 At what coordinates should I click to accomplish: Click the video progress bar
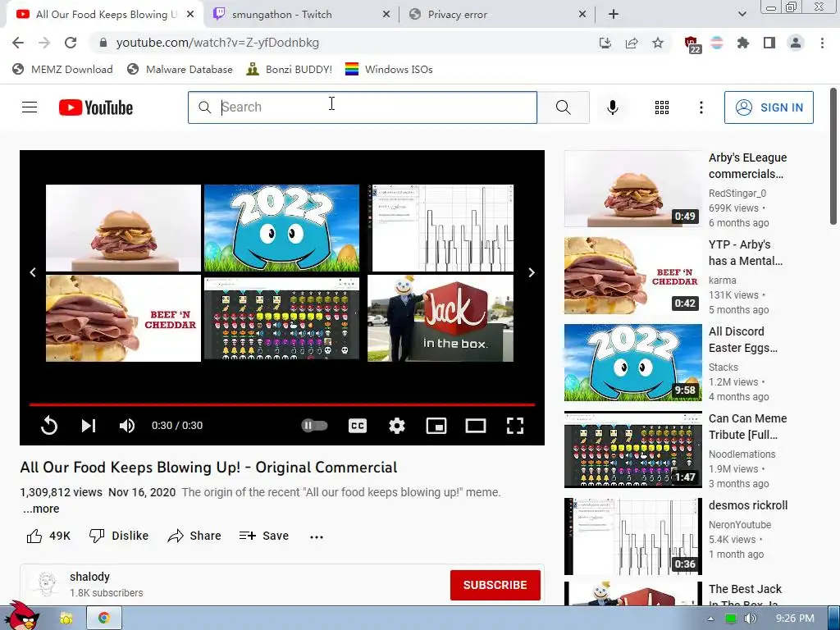click(282, 404)
